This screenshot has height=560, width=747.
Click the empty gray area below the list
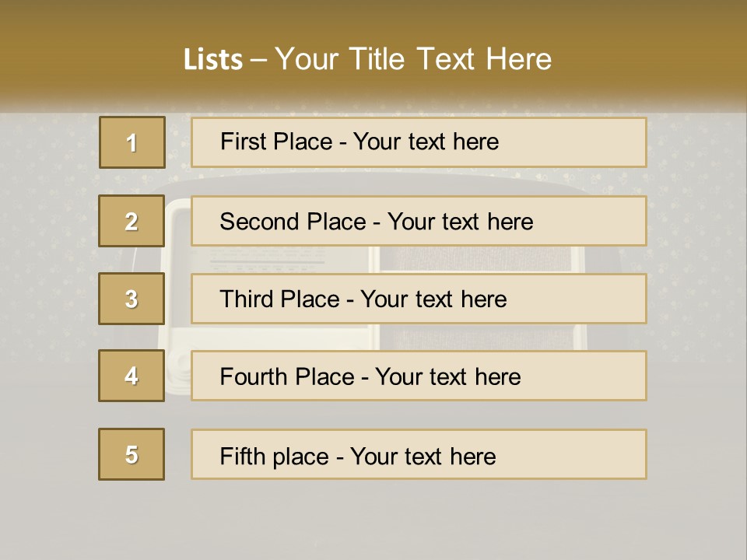click(x=373, y=521)
